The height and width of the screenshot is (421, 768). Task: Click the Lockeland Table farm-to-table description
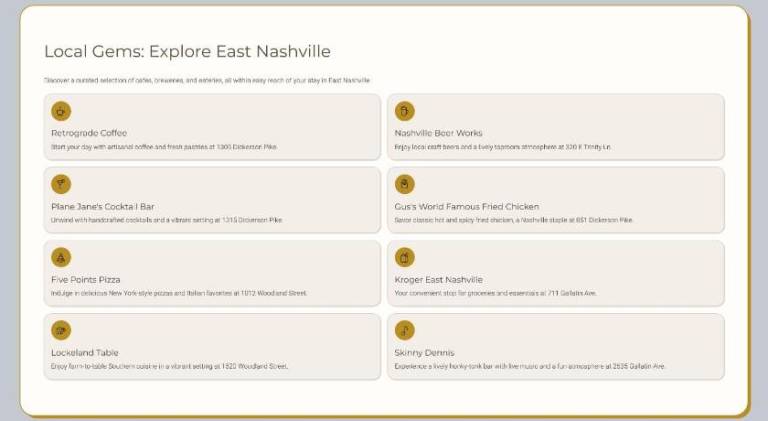(x=169, y=366)
